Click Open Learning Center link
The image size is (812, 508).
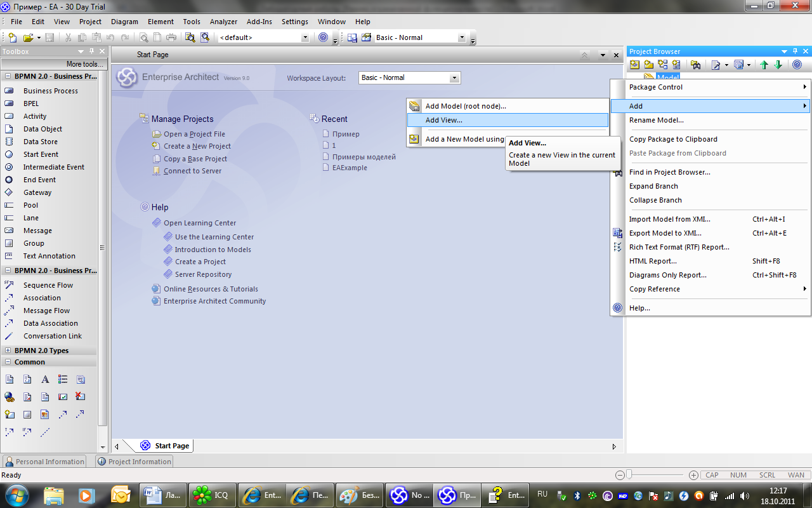(200, 223)
